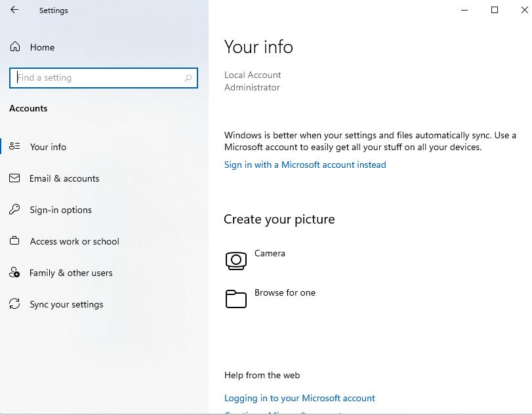
Task: Click the Your info person icon
Action: pos(14,146)
